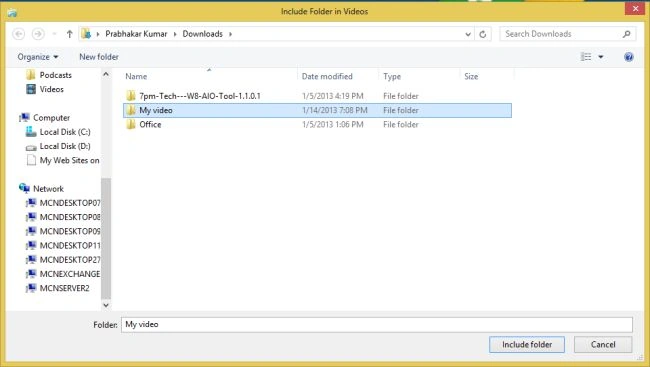
Task: Open the view options dropdown arrow
Action: click(x=600, y=57)
